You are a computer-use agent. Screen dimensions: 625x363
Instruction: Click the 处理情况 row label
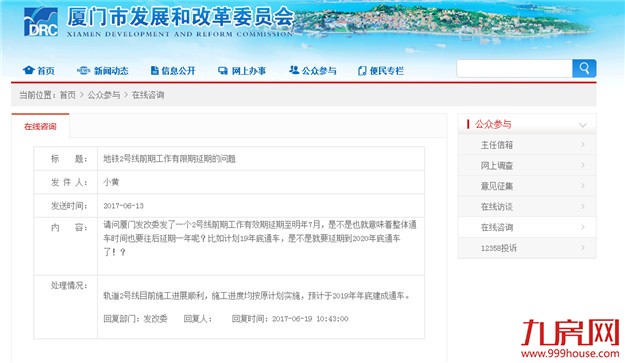point(69,285)
